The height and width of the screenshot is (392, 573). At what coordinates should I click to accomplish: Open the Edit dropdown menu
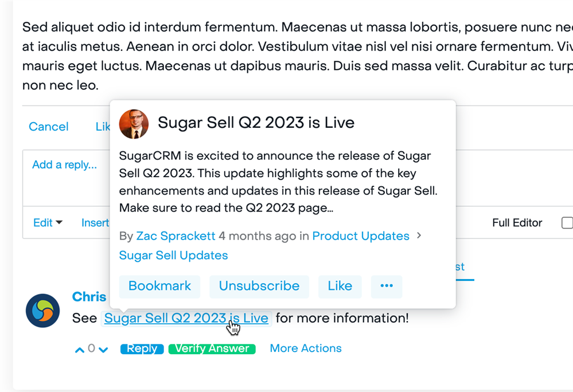(x=48, y=223)
